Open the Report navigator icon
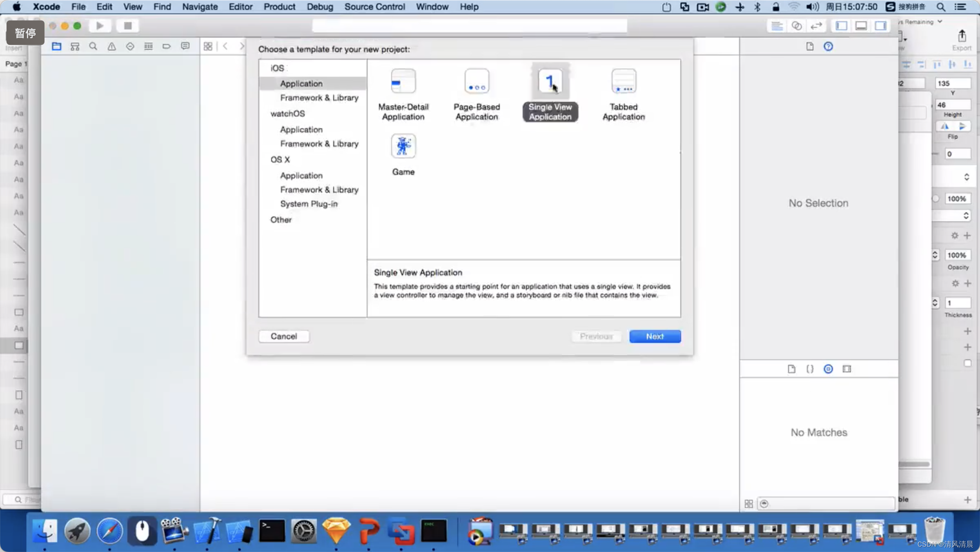980x552 pixels. (x=185, y=46)
